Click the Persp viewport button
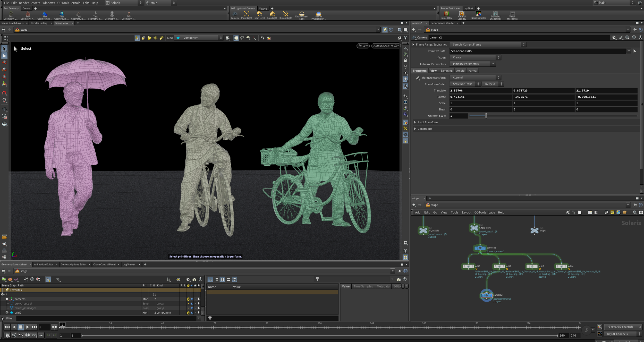 pos(363,46)
